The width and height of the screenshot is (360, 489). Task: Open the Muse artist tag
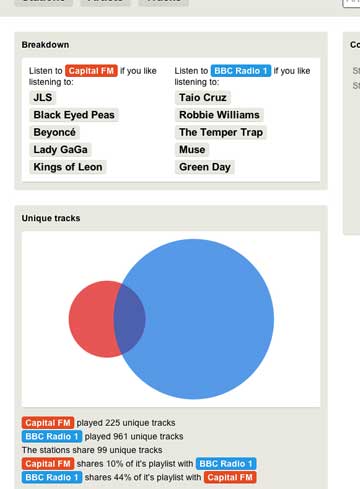coord(192,149)
